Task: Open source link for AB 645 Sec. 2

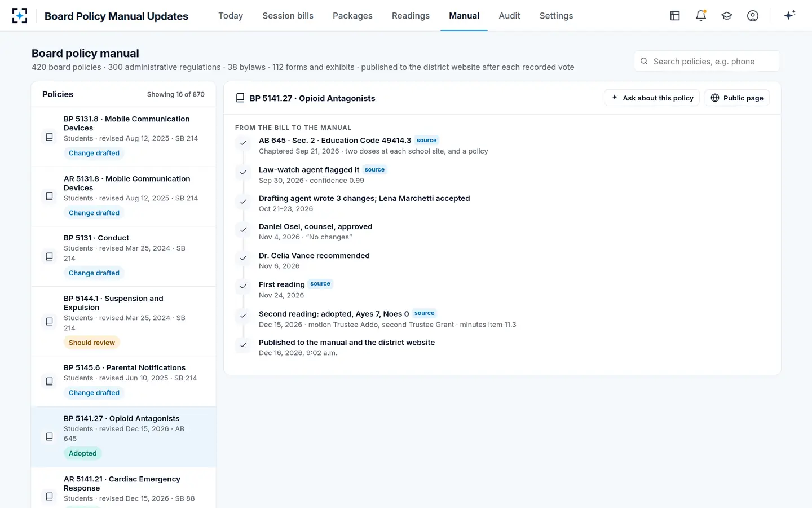Action: click(x=426, y=140)
